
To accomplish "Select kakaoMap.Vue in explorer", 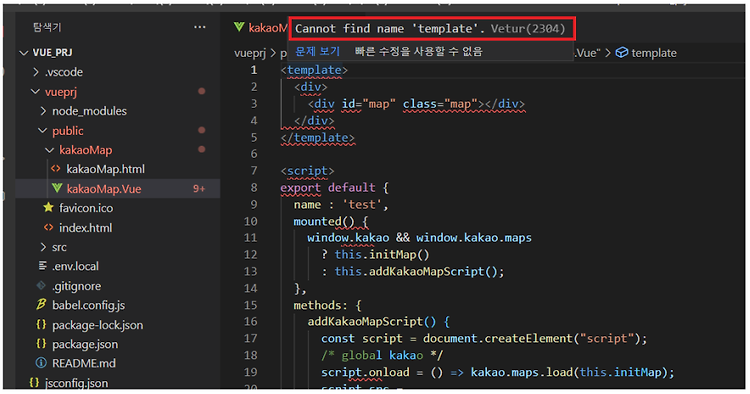I will coord(104,189).
